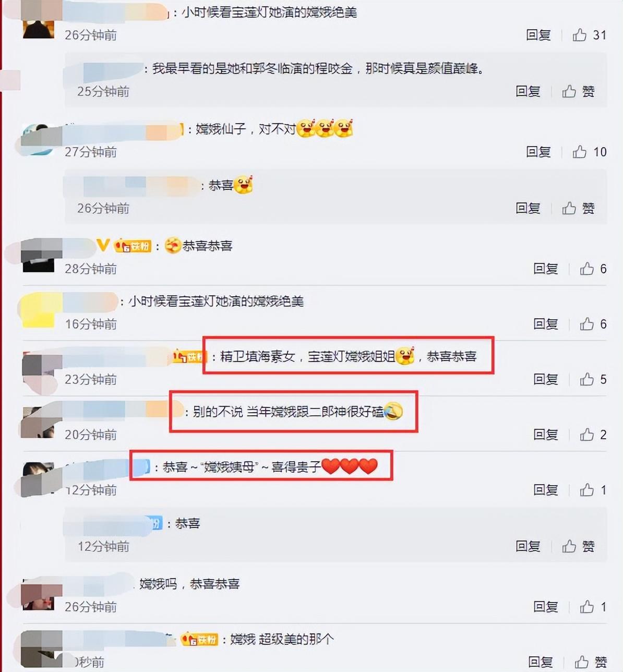
Task: Click 回复 on the 嫦娥 超级美的那个 comment
Action: [x=540, y=662]
